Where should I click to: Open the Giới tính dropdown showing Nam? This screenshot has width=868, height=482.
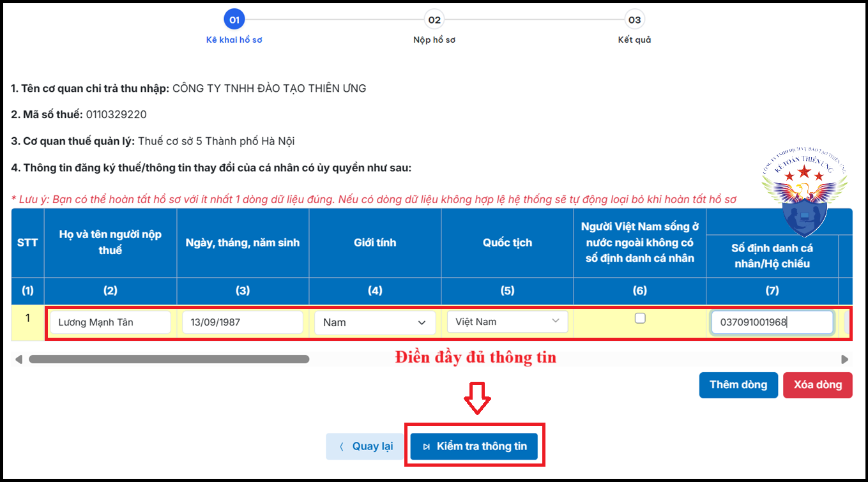click(x=375, y=322)
